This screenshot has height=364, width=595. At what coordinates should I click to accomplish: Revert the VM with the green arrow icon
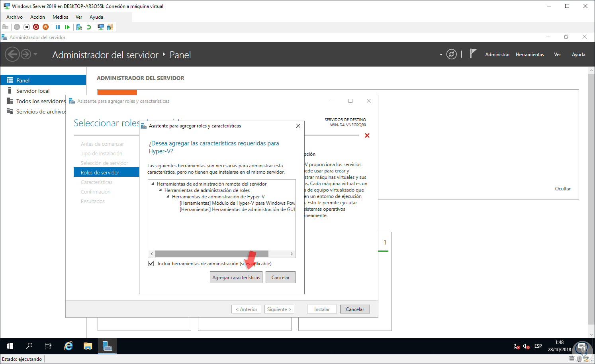(x=89, y=27)
